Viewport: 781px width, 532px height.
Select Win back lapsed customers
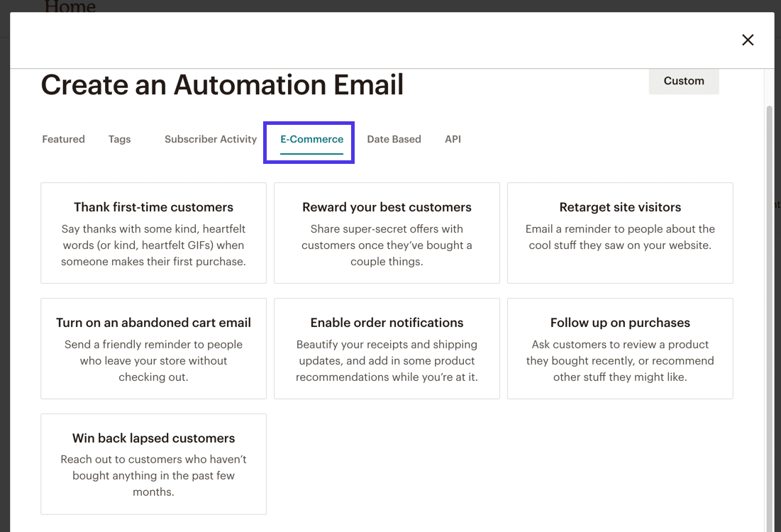click(153, 464)
